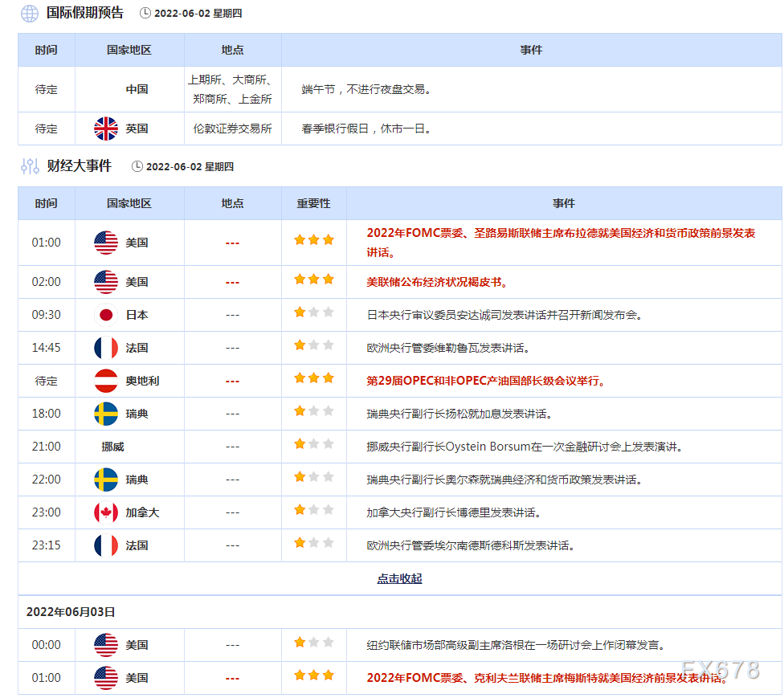This screenshot has width=784, height=698.
Task: Click the 国际假期预告 section heading
Action: [x=85, y=13]
